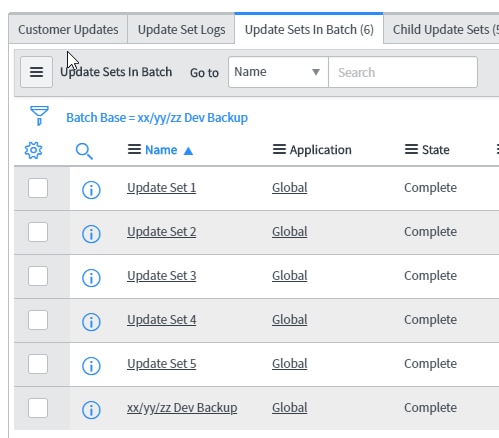Open Global application link in Update Set 5 row
This screenshot has height=438, width=499.
click(290, 364)
